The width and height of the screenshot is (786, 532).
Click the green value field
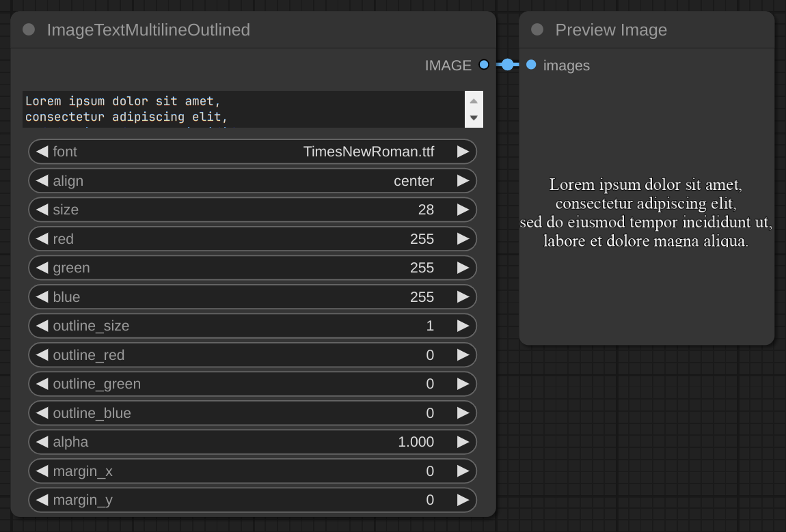[x=253, y=268]
